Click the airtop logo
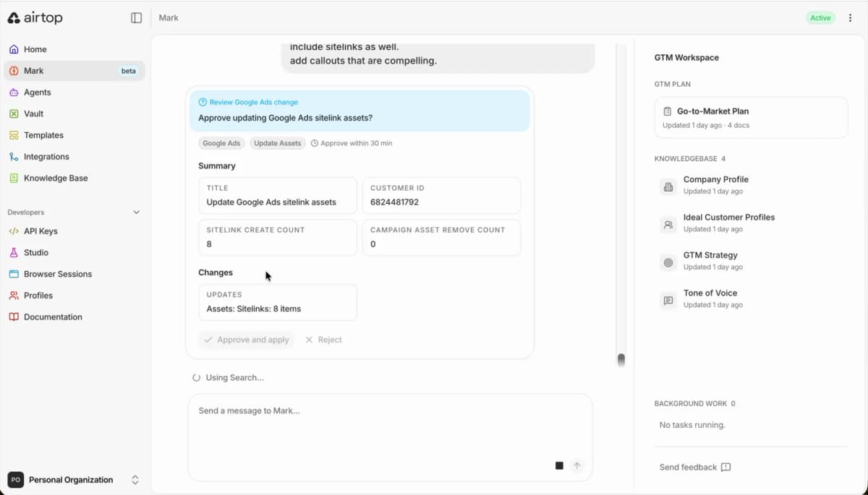This screenshot has width=868, height=495. pyautogui.click(x=35, y=18)
